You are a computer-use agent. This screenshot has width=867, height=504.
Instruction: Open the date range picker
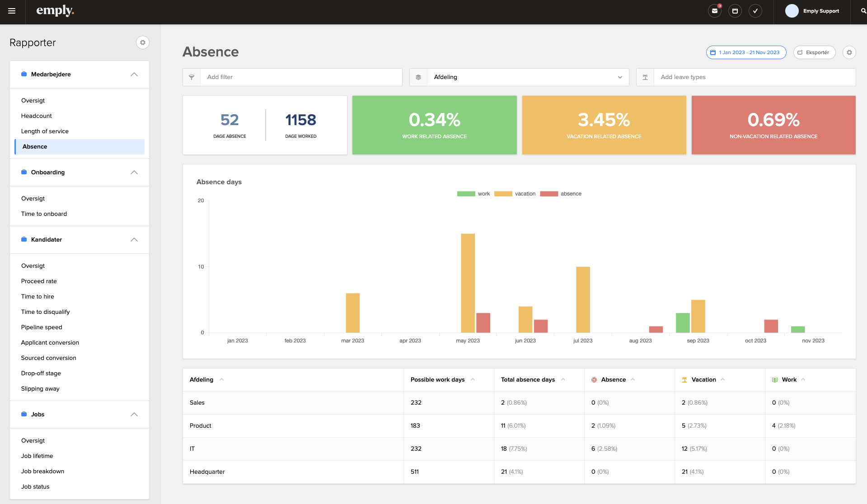[x=745, y=52]
